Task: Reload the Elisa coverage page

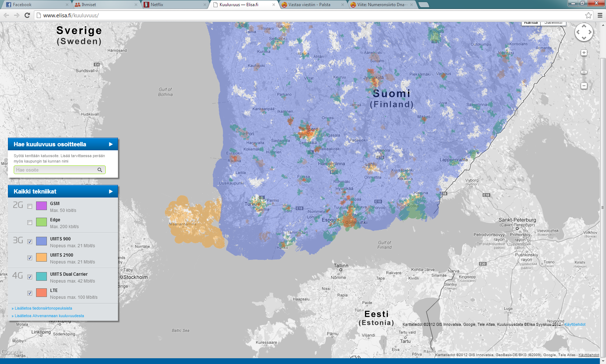Action: 27,15
